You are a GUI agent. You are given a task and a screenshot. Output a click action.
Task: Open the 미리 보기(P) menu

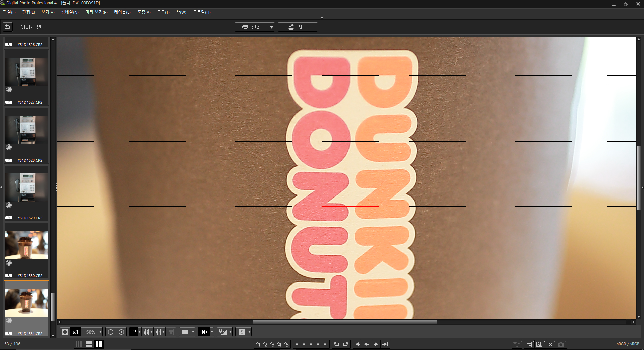click(96, 12)
